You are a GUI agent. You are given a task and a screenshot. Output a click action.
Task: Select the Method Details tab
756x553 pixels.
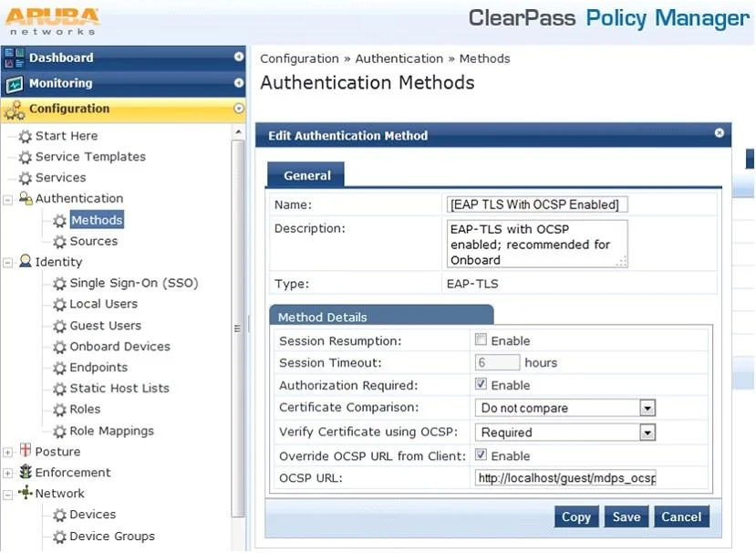pos(381,316)
